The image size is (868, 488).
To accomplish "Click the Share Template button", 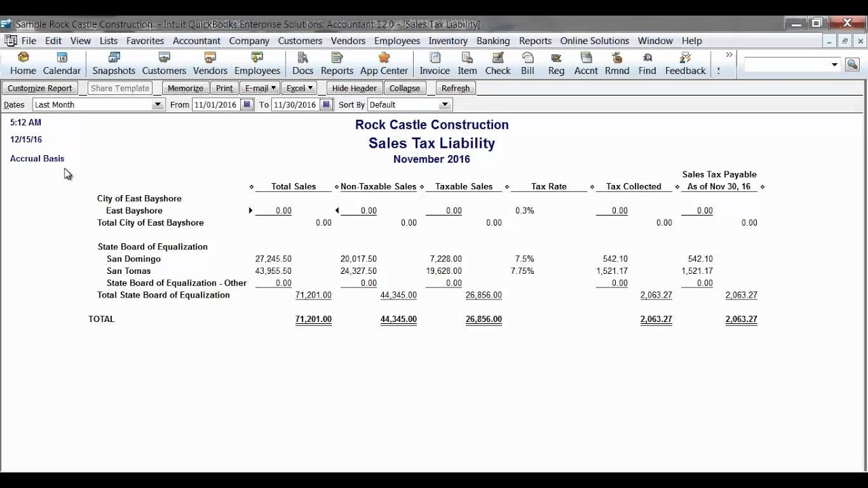I will pyautogui.click(x=120, y=88).
